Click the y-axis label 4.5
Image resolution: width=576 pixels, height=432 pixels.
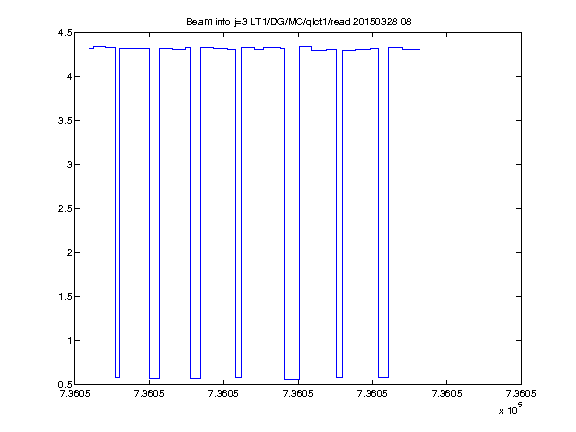pyautogui.click(x=65, y=33)
